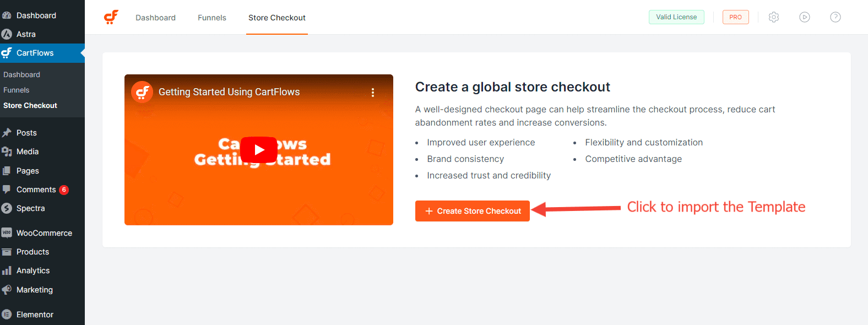
Task: Open the video tutorials play-circle icon
Action: click(805, 17)
